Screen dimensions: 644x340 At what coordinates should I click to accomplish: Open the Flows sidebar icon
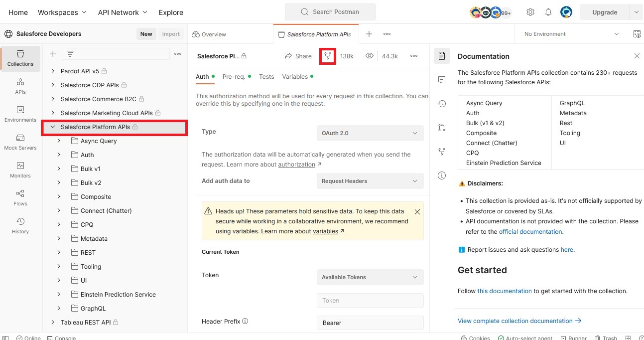20,197
